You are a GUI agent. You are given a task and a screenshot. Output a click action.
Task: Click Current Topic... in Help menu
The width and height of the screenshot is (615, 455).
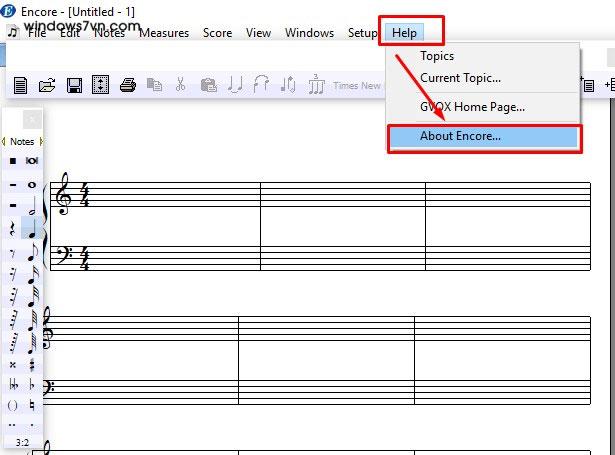coord(460,78)
